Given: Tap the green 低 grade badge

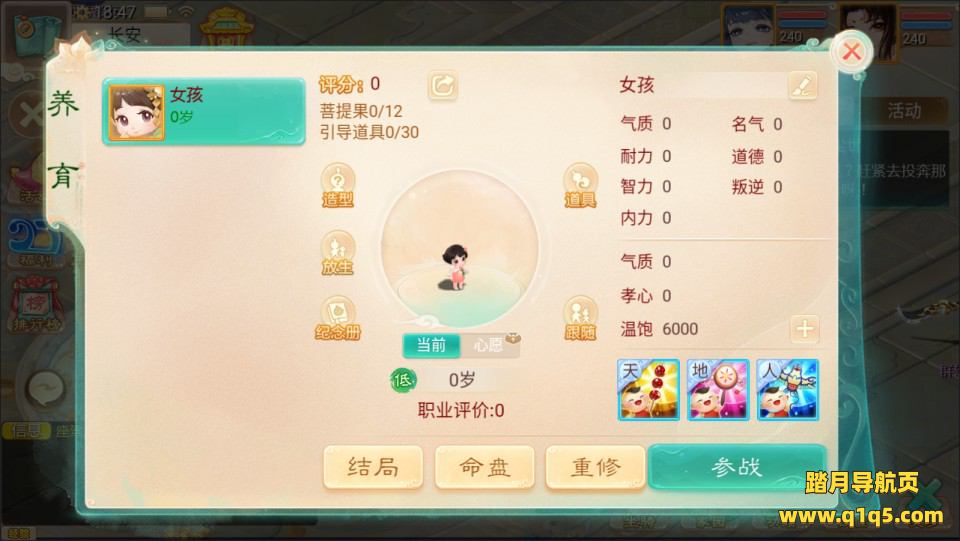Looking at the screenshot, I should [403, 380].
